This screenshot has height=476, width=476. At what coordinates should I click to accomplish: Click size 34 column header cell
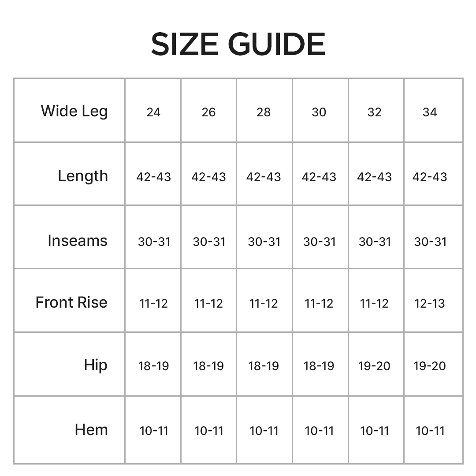[x=430, y=112]
